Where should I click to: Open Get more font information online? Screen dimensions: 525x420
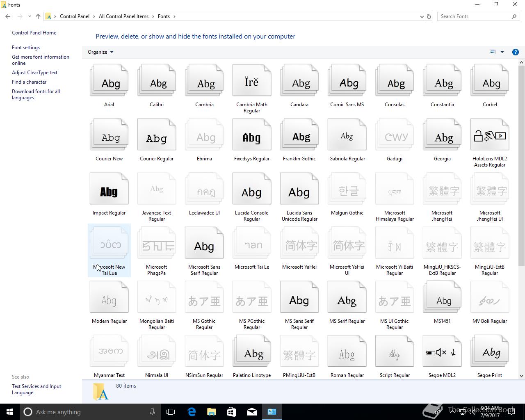(x=41, y=60)
